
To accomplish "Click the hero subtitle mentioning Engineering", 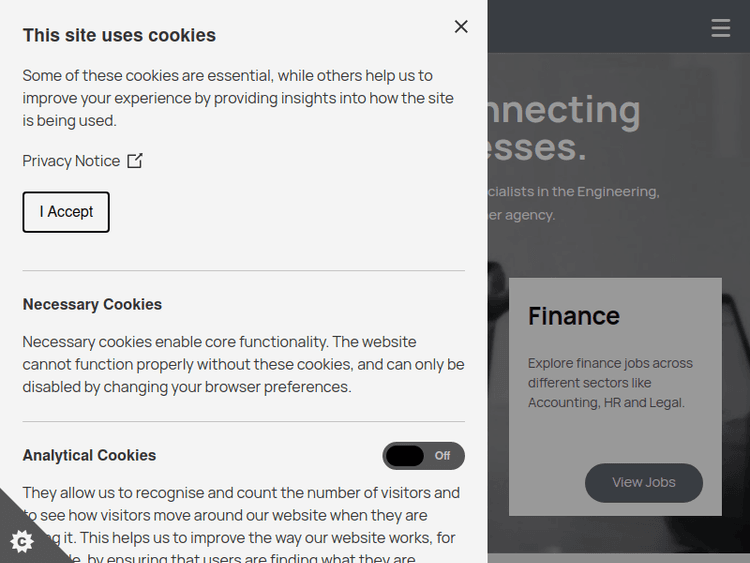I will click(574, 191).
